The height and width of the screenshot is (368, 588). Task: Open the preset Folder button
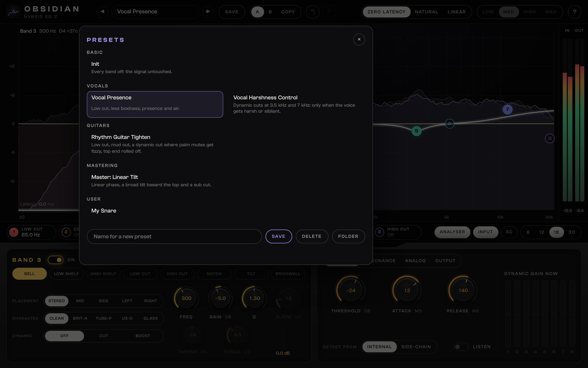pyautogui.click(x=348, y=236)
